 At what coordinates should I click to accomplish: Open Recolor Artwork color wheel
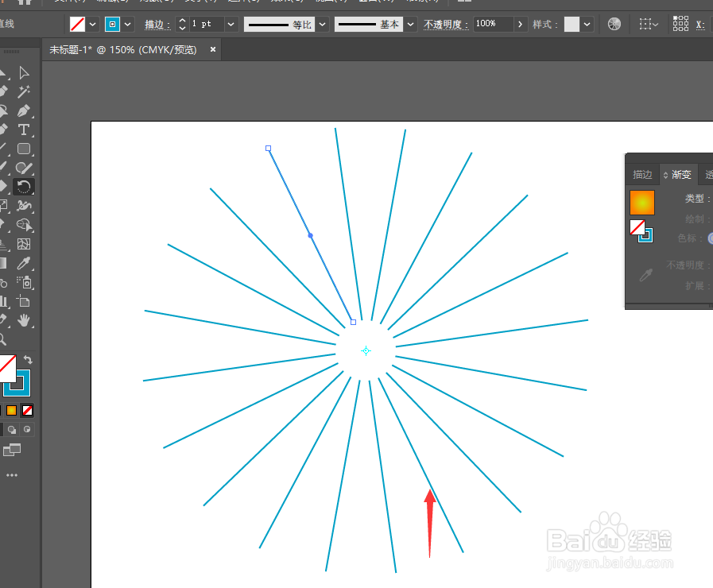click(x=614, y=24)
